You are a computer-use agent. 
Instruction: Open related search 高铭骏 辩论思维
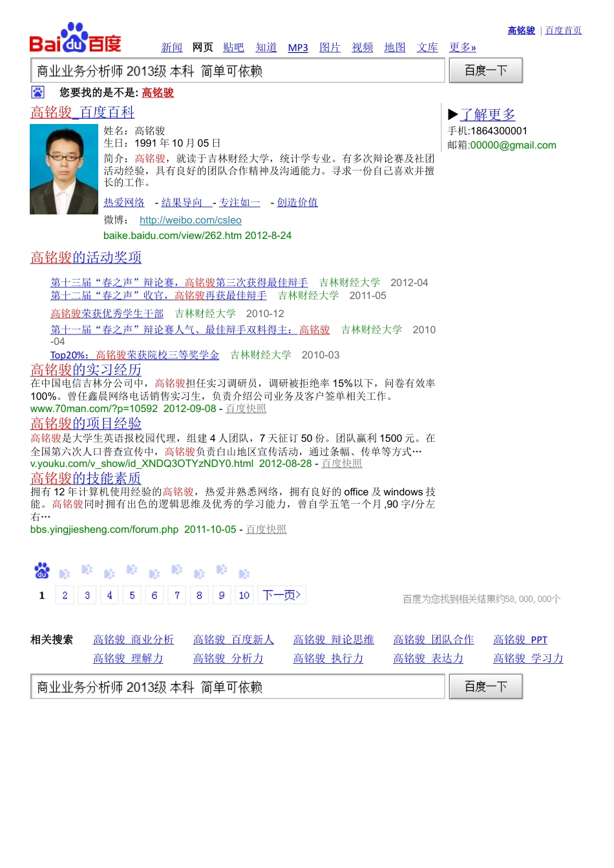coord(333,639)
